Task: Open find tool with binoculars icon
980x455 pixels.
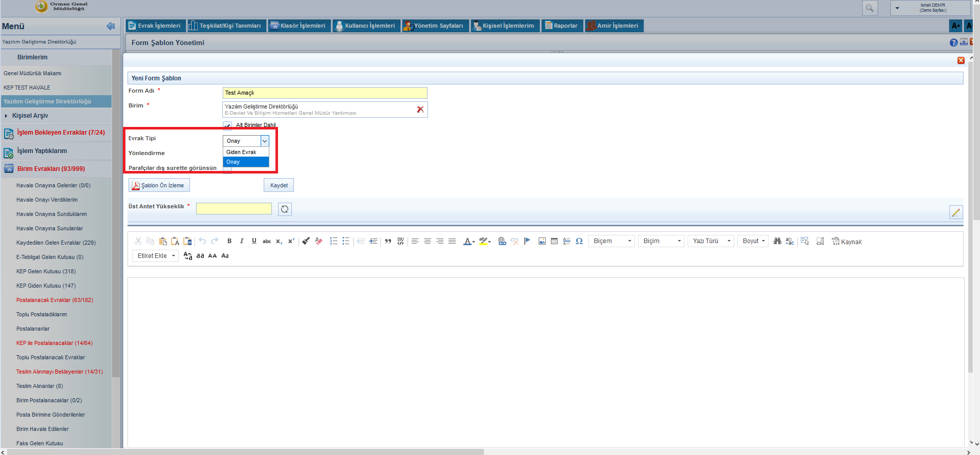Action: [777, 241]
